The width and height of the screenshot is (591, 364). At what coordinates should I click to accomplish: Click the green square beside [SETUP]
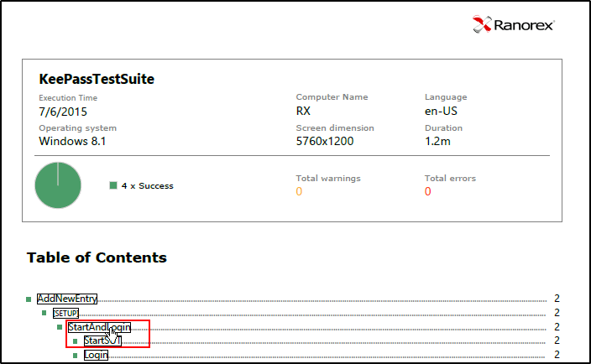pos(44,313)
